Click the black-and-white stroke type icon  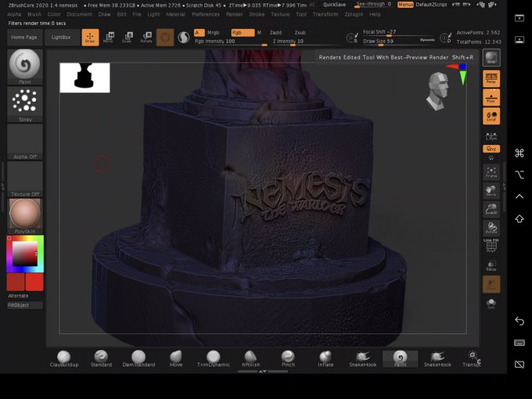184,38
